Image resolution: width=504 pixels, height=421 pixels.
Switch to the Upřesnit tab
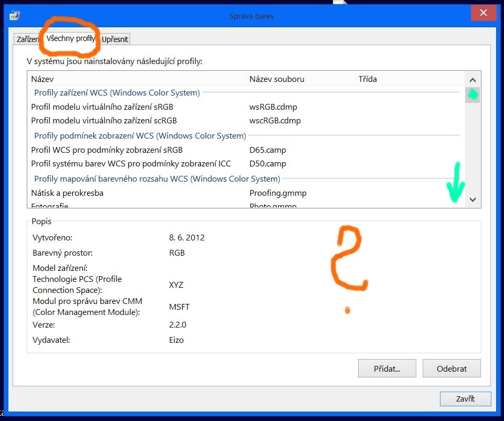tap(114, 39)
